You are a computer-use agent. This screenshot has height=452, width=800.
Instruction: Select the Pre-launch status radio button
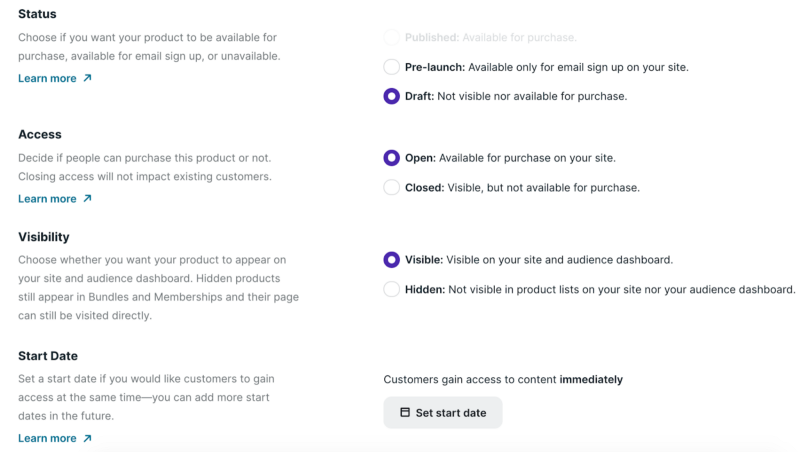point(392,67)
